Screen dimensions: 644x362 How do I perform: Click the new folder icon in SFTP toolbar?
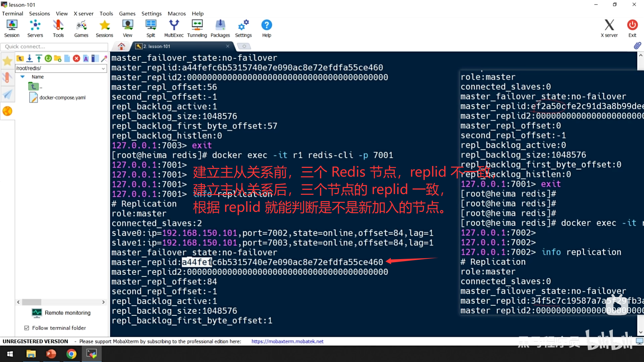(x=58, y=59)
